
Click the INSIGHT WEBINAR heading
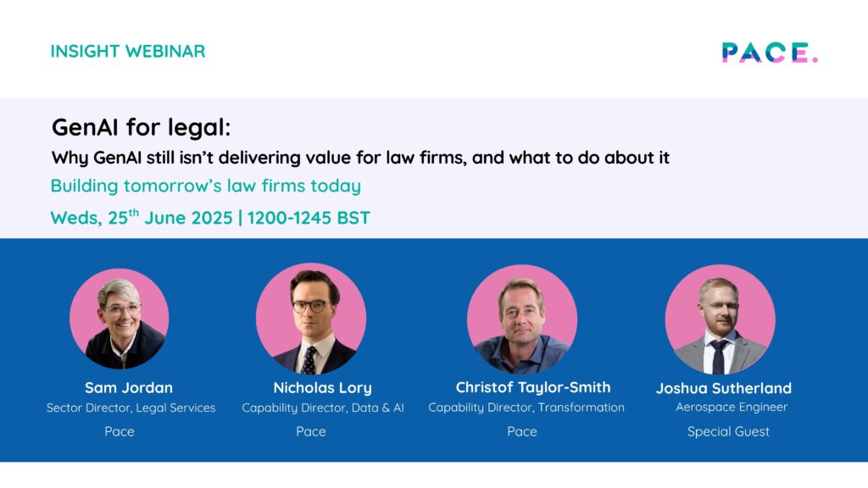(128, 52)
